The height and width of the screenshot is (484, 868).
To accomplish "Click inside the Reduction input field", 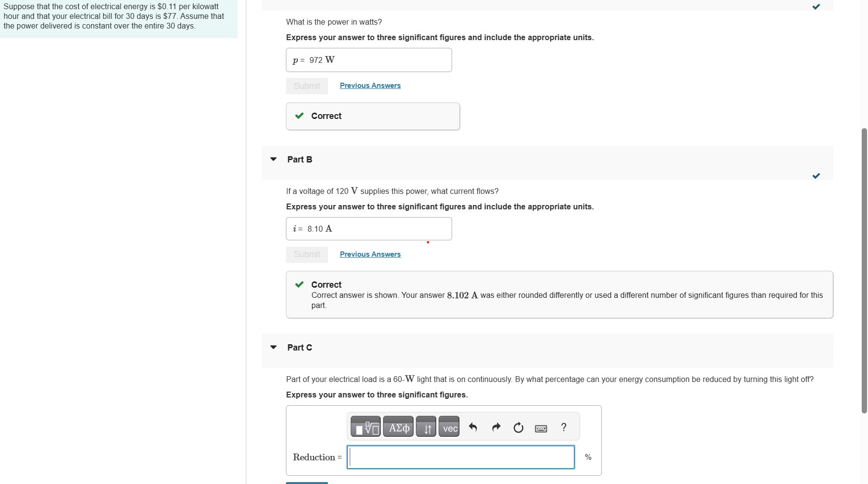I will 460,457.
